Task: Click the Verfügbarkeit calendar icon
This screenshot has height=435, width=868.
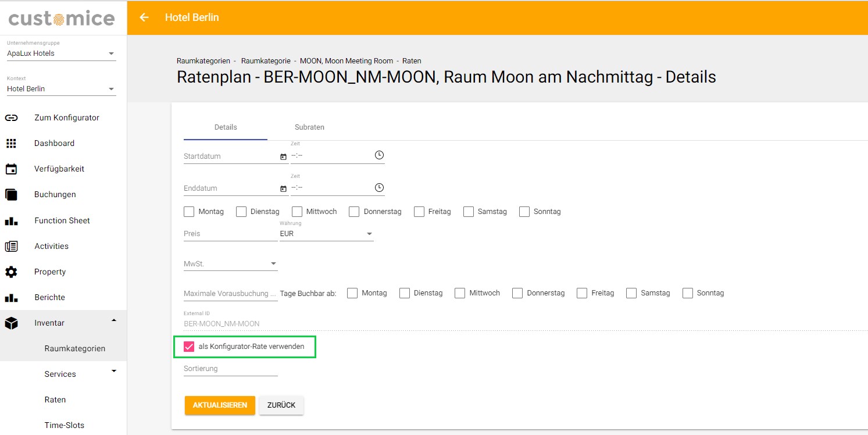Action: 11,169
